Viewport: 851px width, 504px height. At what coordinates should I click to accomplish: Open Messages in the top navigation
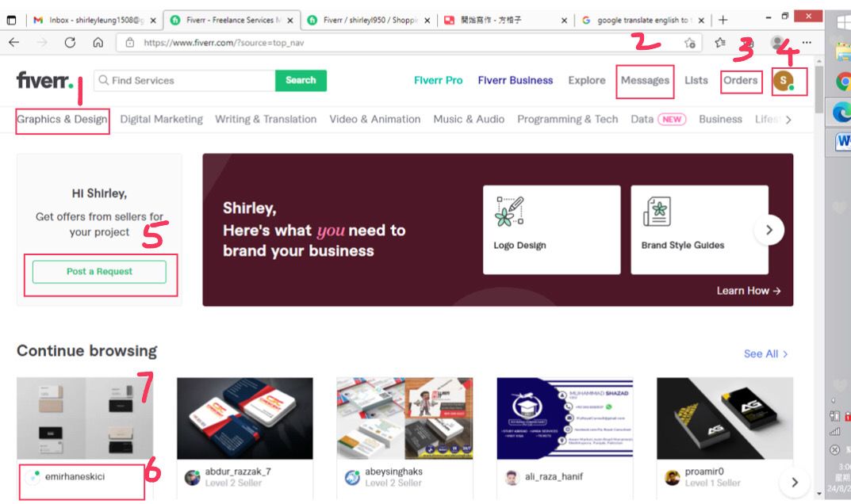point(645,80)
